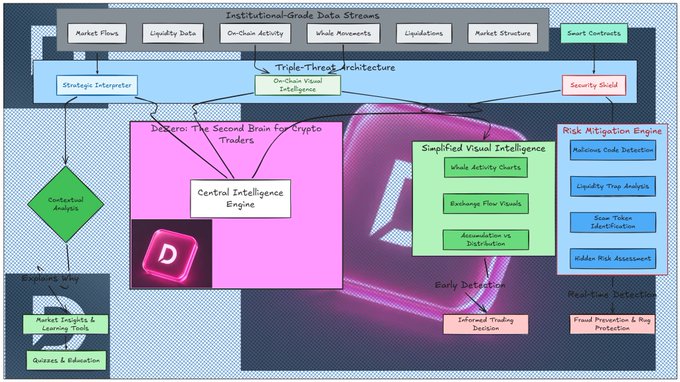Select the Hidden Risk Assessment box
The width and height of the screenshot is (680, 382).
(613, 259)
